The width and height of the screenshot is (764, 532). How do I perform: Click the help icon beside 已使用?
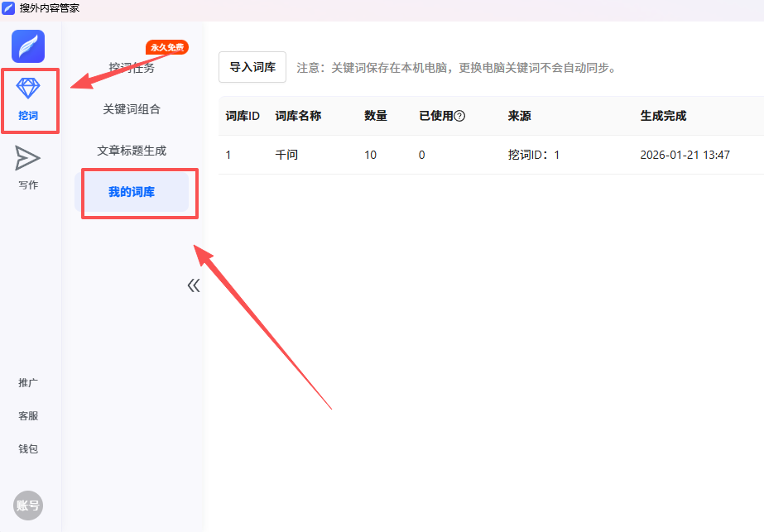(459, 116)
